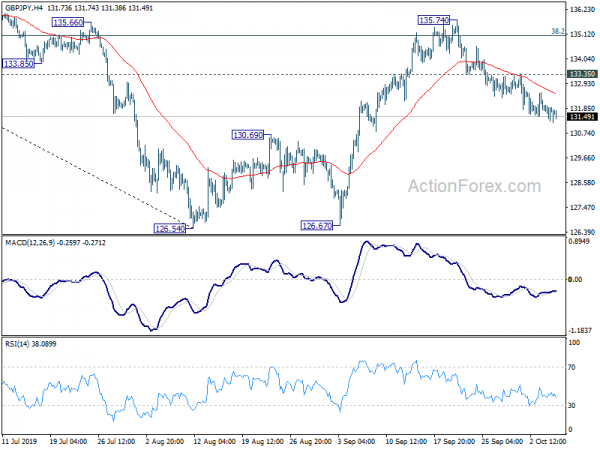
Task: Click the MACD 0.8949 scale value
Action: click(x=580, y=241)
